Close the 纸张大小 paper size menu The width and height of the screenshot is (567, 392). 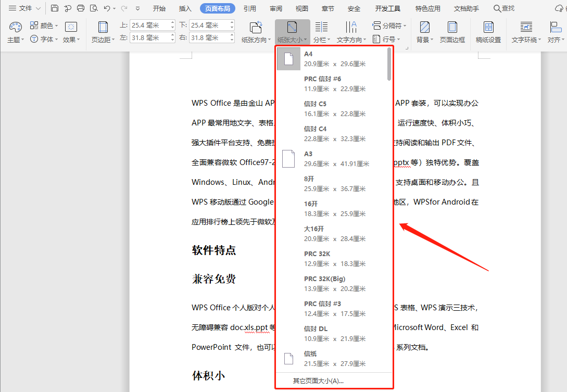point(292,32)
